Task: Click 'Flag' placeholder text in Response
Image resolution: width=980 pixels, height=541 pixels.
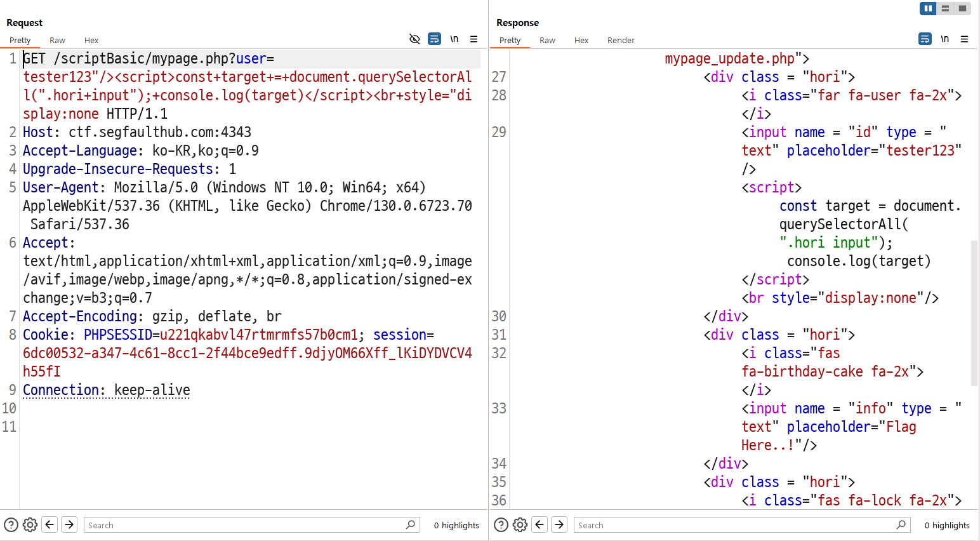Action: click(901, 427)
